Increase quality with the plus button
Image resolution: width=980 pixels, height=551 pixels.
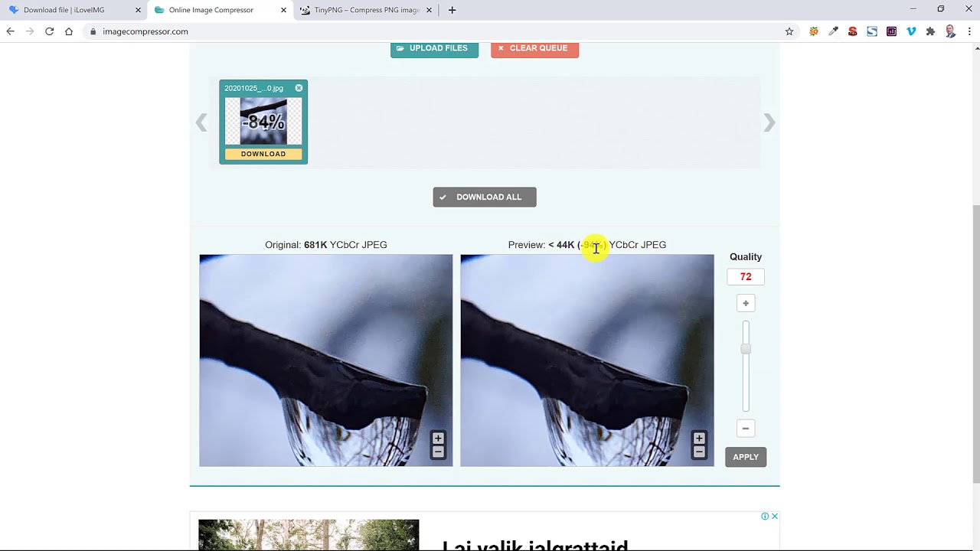click(746, 304)
